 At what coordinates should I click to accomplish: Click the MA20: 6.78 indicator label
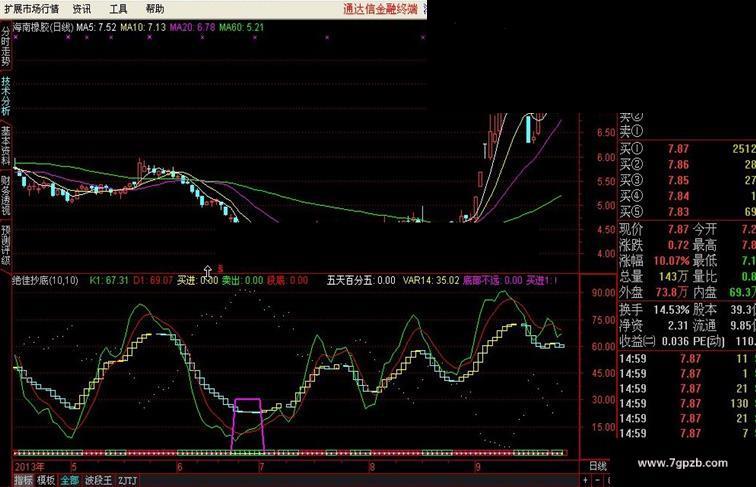click(192, 27)
